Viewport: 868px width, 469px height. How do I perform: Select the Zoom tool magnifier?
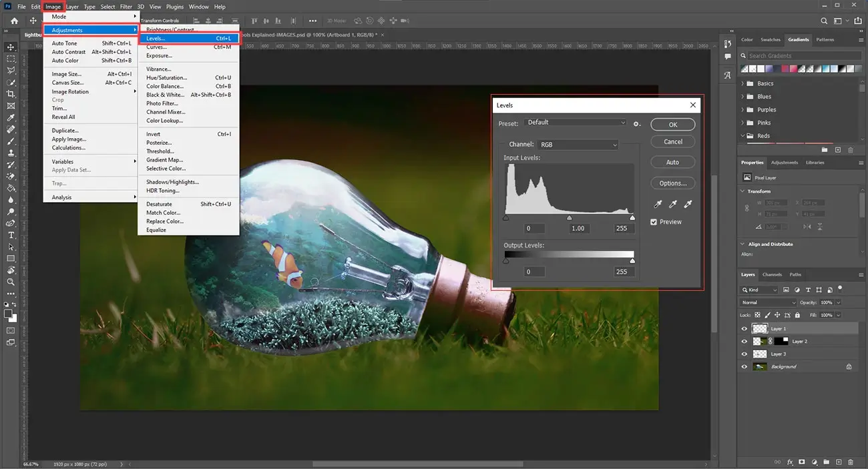click(x=11, y=282)
